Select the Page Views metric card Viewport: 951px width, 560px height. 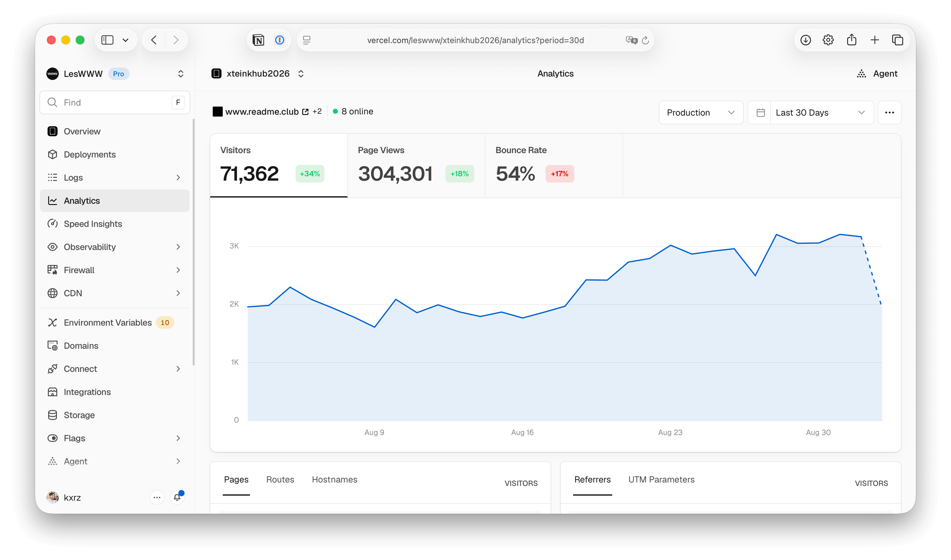coord(416,165)
